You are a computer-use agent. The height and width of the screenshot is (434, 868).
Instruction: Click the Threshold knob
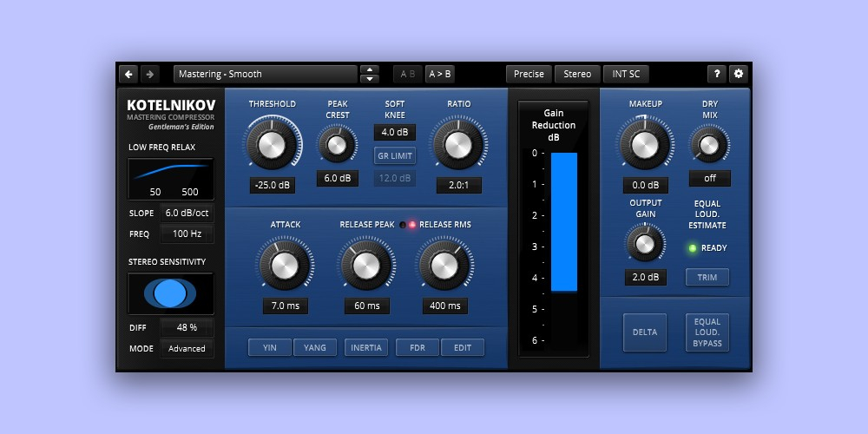click(x=272, y=145)
